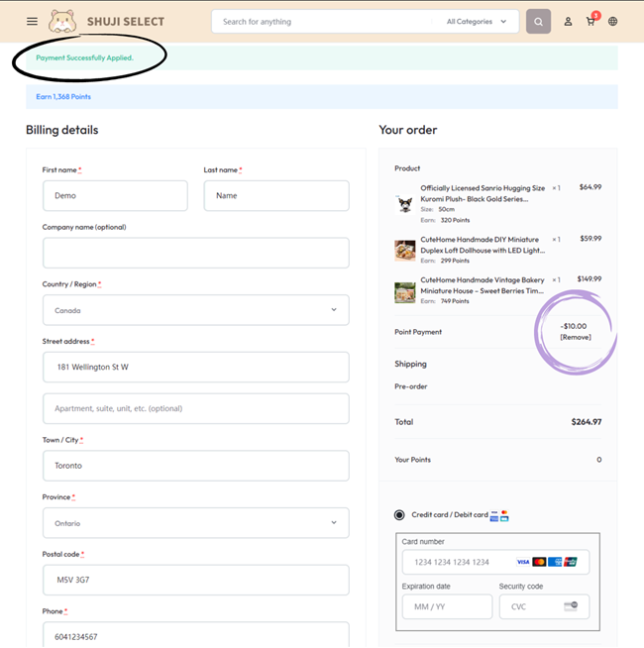The height and width of the screenshot is (648, 644).
Task: Click the Your Points value 0
Action: 599,460
